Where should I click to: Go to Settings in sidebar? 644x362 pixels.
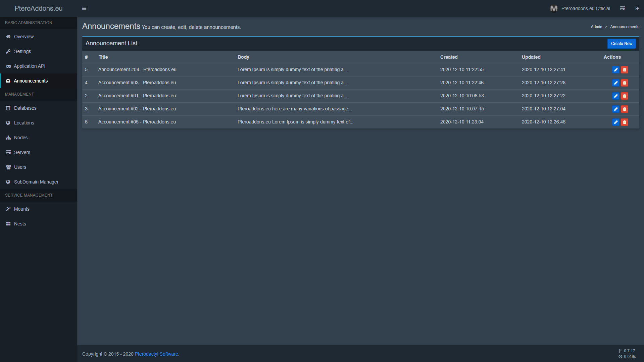point(22,51)
